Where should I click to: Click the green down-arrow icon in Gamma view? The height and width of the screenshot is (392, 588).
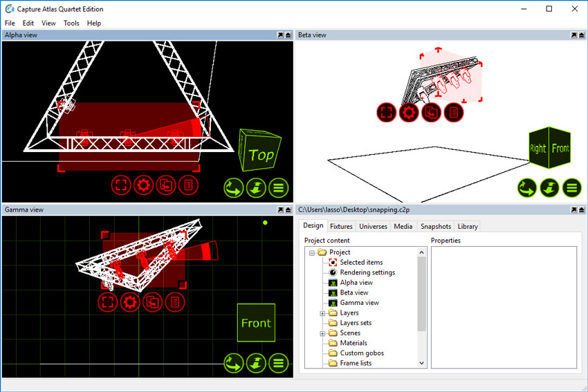pos(256,362)
